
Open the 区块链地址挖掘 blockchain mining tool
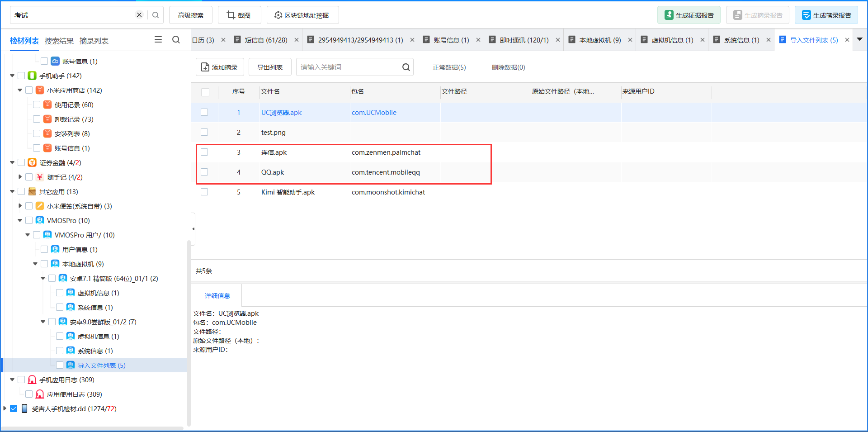click(x=278, y=14)
